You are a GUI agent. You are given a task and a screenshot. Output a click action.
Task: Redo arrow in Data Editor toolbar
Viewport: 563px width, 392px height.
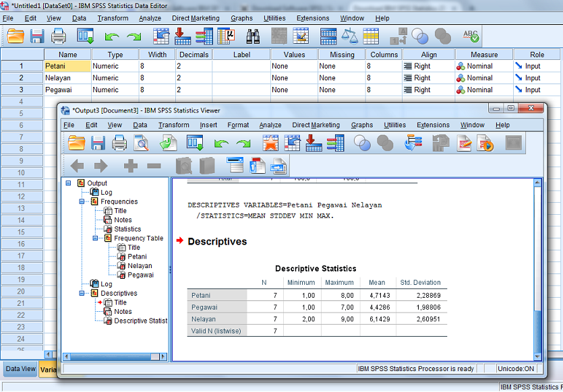point(134,36)
